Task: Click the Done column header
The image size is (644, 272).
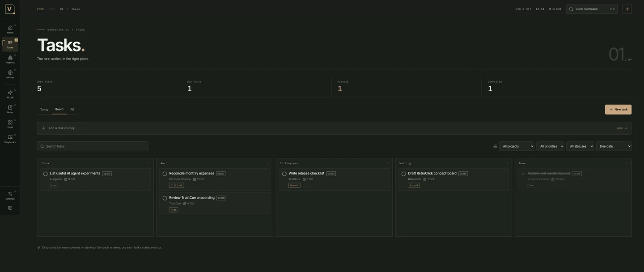Action: 522,163
